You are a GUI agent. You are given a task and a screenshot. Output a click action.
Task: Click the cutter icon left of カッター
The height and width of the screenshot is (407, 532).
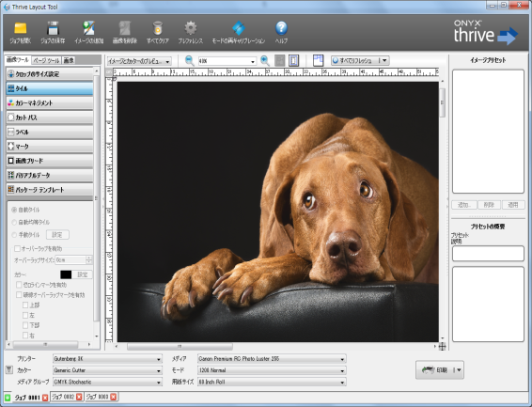pos(9,370)
